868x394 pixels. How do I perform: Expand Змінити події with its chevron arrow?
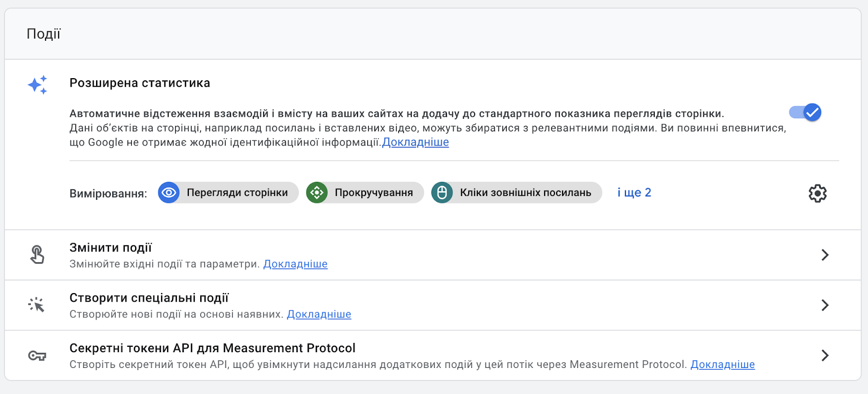[825, 255]
